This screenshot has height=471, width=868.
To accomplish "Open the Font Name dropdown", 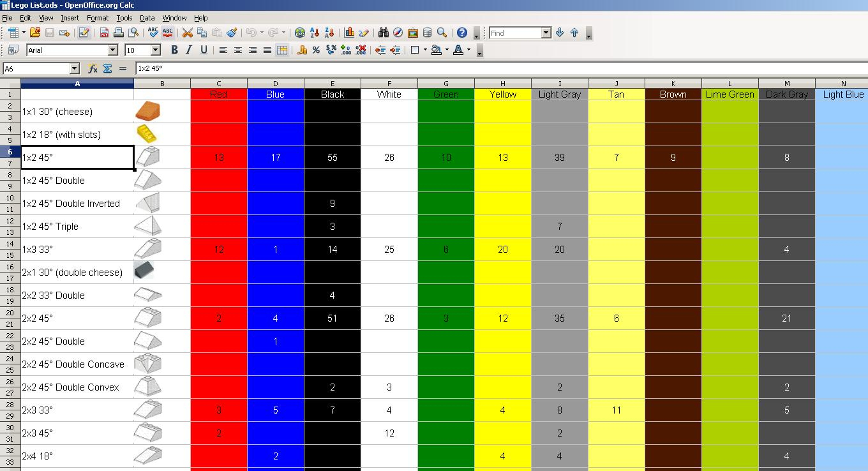I will [x=113, y=50].
